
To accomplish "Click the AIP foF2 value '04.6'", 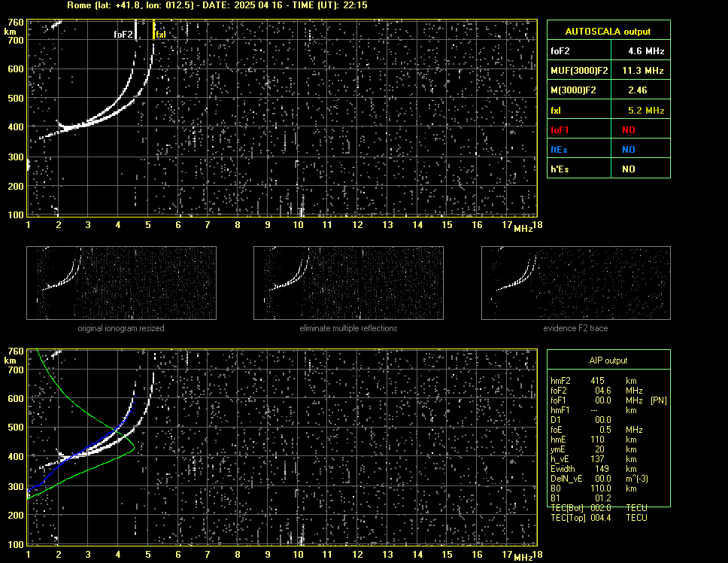I will (602, 391).
